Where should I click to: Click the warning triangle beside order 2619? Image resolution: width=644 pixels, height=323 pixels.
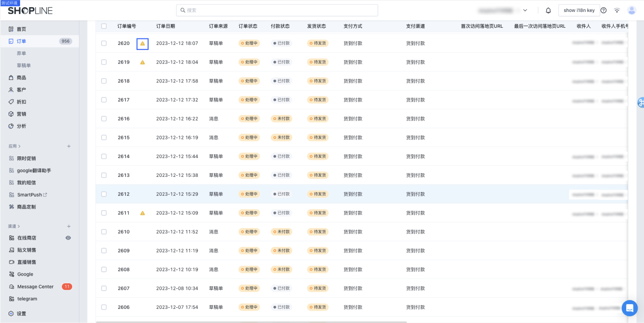143,62
